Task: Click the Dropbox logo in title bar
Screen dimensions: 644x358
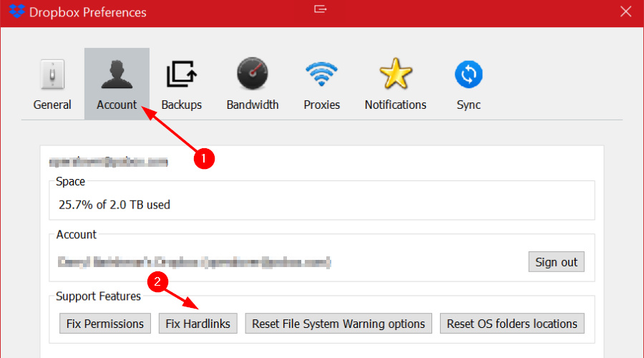Action: coord(17,11)
